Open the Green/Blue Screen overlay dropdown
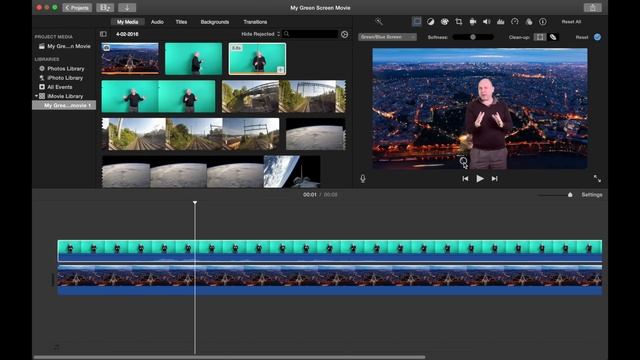Image resolution: width=640 pixels, height=360 pixels. click(x=387, y=37)
